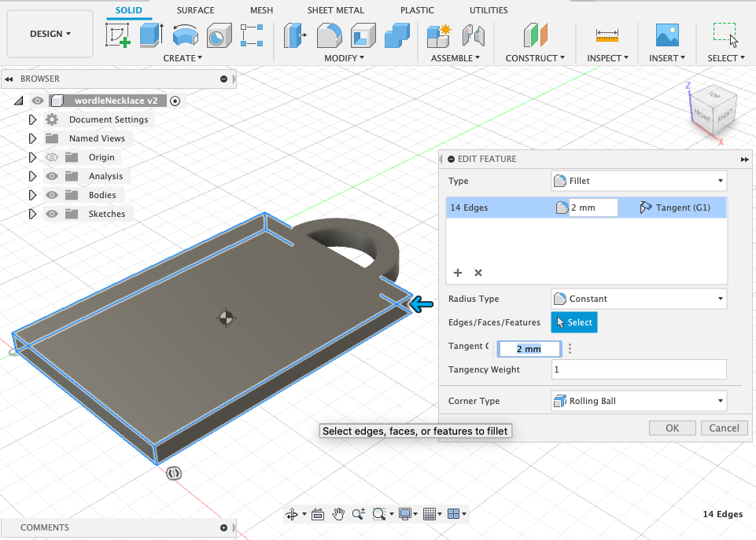Click the New Component icon in Assemble
Screen dimensions: 756x540
438,35
